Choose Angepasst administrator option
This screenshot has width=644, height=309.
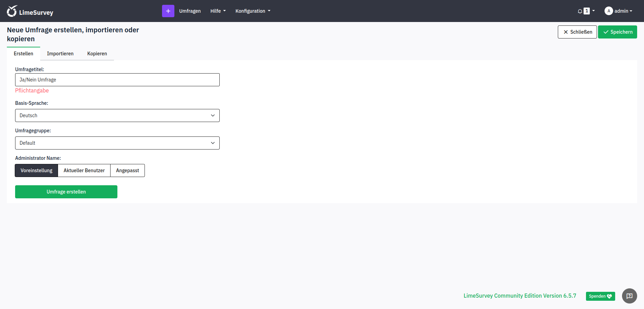point(127,170)
